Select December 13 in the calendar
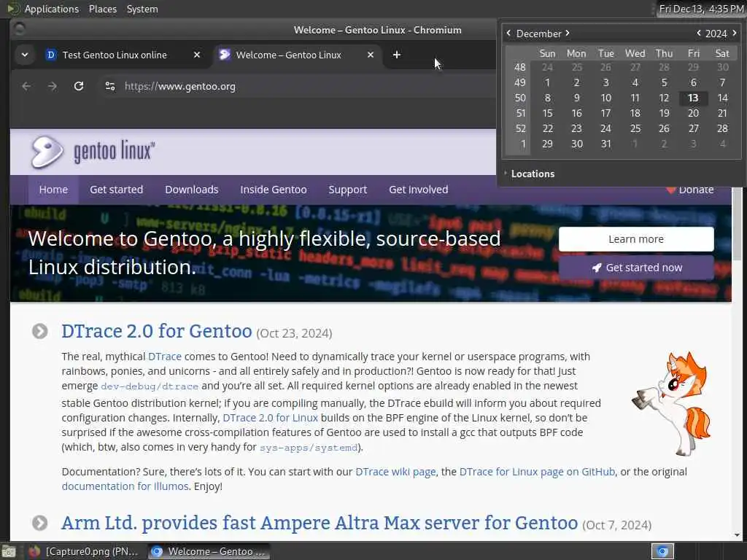Viewport: 747px width, 560px height. (693, 98)
